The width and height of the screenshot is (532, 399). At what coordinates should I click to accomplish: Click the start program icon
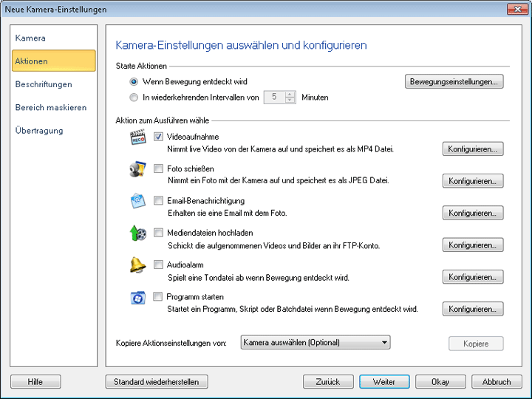click(x=137, y=298)
